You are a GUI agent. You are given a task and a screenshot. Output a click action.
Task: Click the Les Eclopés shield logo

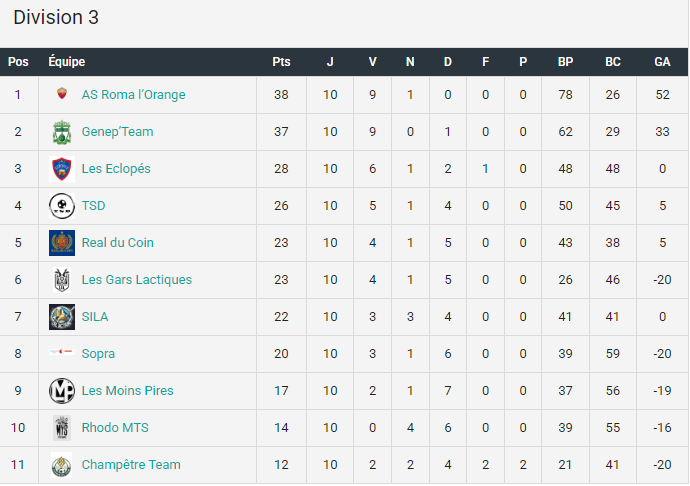(x=62, y=169)
